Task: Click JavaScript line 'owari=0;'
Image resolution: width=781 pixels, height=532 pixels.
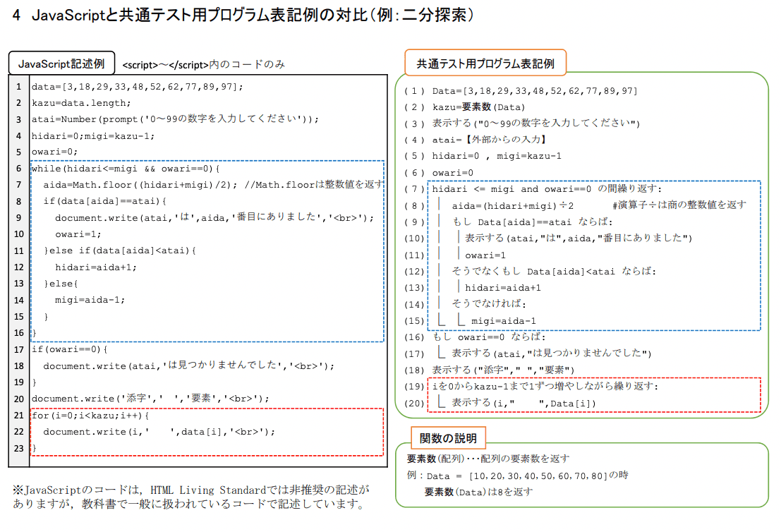Action: tap(55, 152)
